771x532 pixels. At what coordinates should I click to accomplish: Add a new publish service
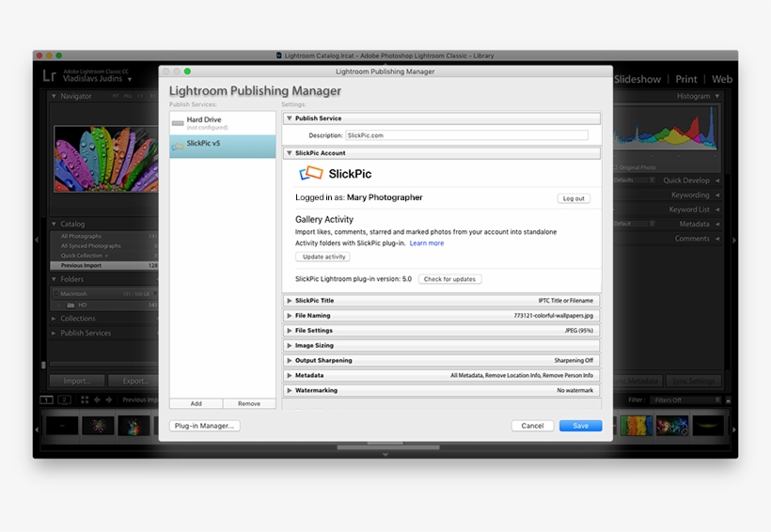pyautogui.click(x=197, y=403)
